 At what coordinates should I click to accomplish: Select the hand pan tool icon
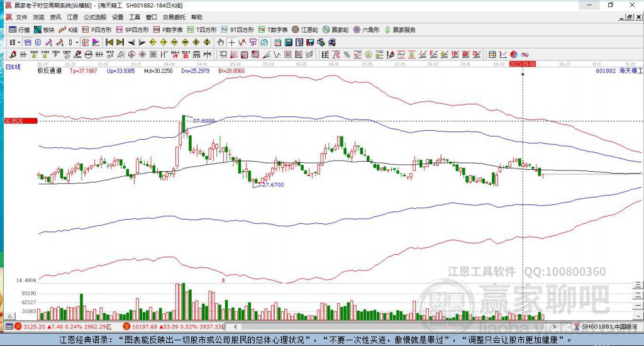pyautogui.click(x=221, y=42)
